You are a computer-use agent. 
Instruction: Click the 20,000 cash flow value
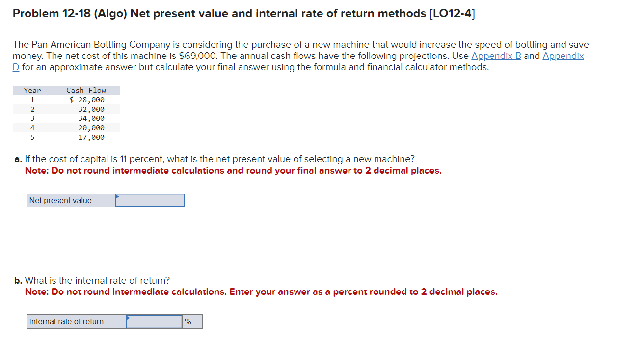(x=93, y=127)
